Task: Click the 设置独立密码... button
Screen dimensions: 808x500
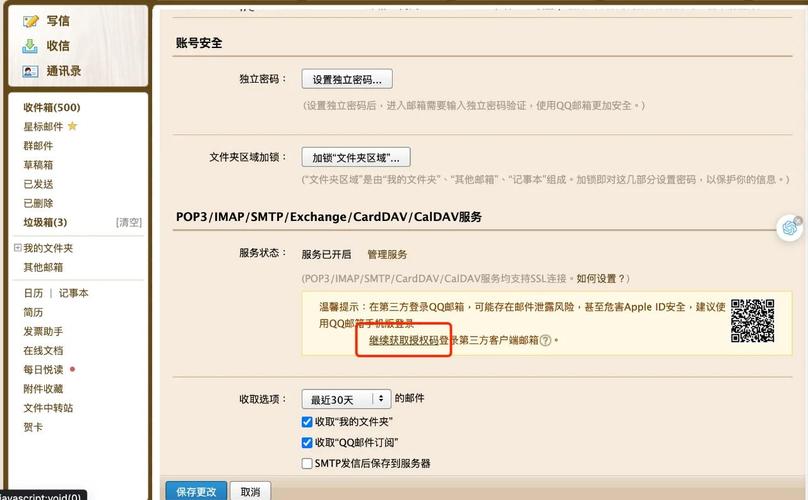Action: [347, 79]
